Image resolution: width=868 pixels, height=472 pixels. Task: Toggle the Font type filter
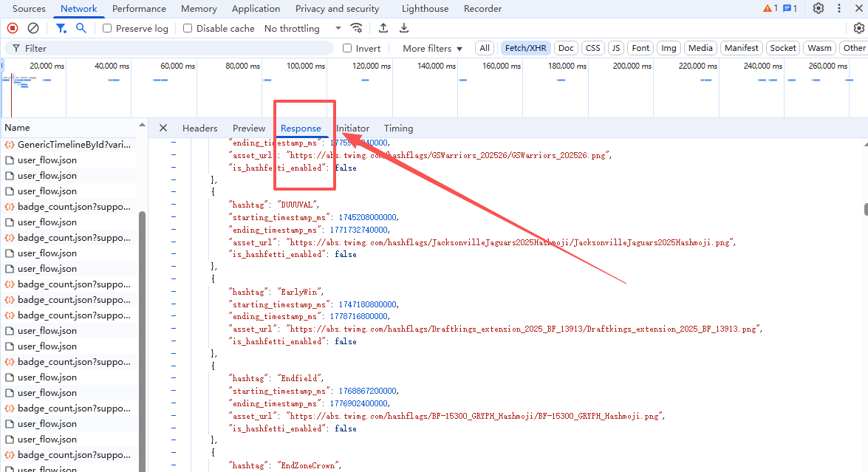pyautogui.click(x=640, y=48)
